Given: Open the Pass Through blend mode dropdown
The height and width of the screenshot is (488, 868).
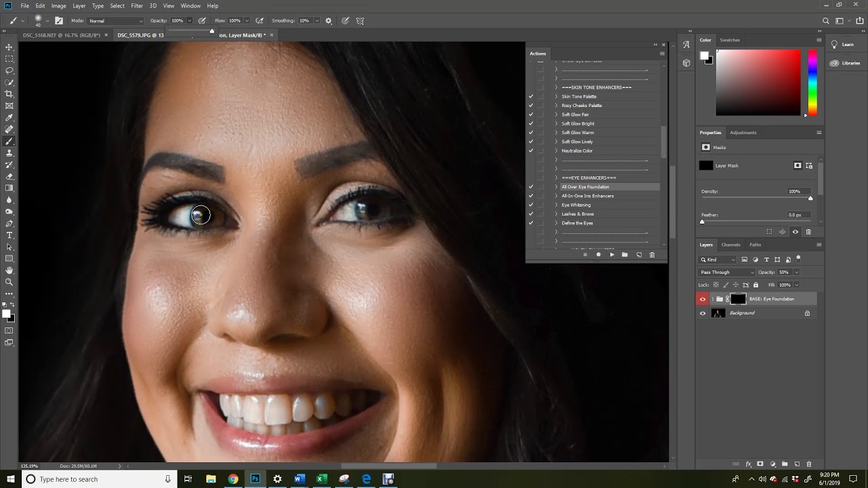Looking at the screenshot, I should pyautogui.click(x=727, y=272).
